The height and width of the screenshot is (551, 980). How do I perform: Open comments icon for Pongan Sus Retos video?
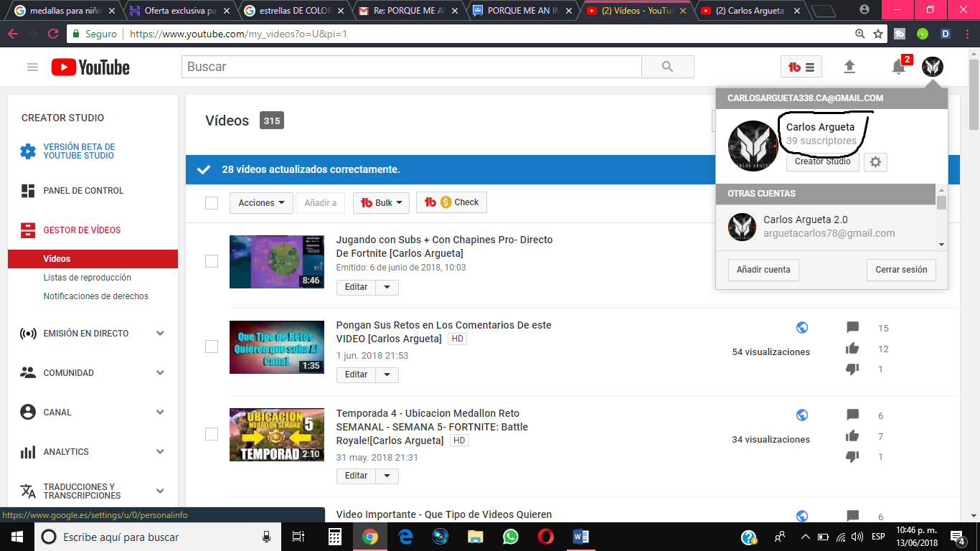pos(852,328)
